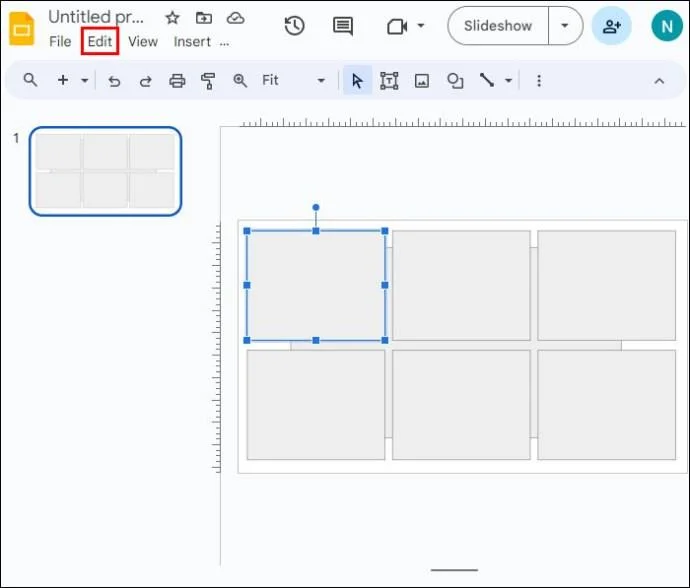Click the Move to folder icon
Viewport: 690px width, 588px height.
(204, 18)
